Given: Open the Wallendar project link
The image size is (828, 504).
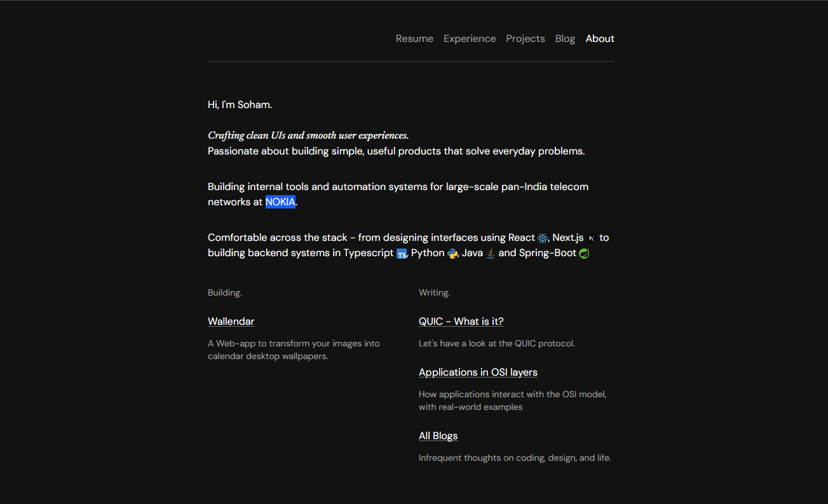Looking at the screenshot, I should coord(231,322).
